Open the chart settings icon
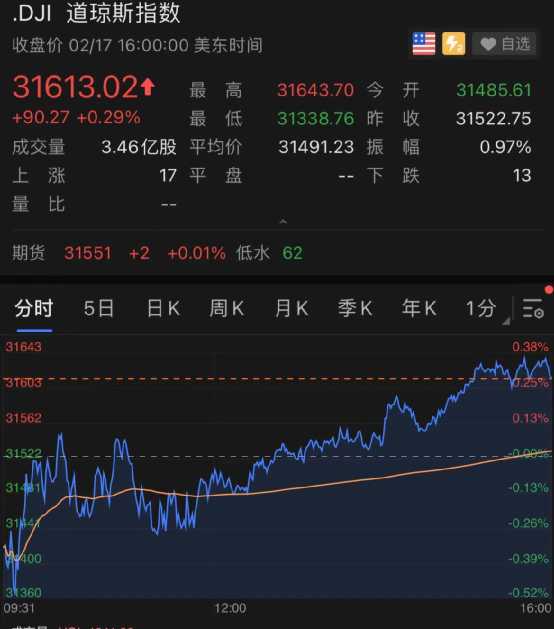 pos(533,308)
